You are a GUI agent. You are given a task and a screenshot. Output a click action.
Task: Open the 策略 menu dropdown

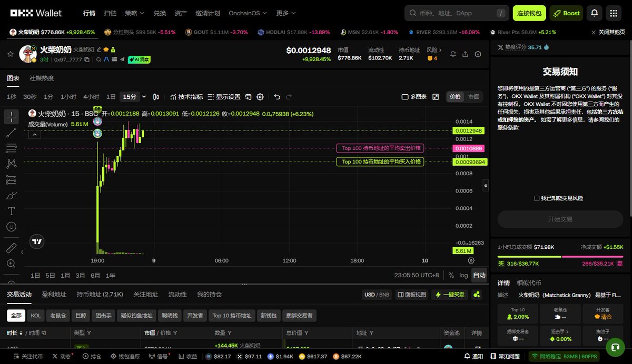(x=134, y=13)
